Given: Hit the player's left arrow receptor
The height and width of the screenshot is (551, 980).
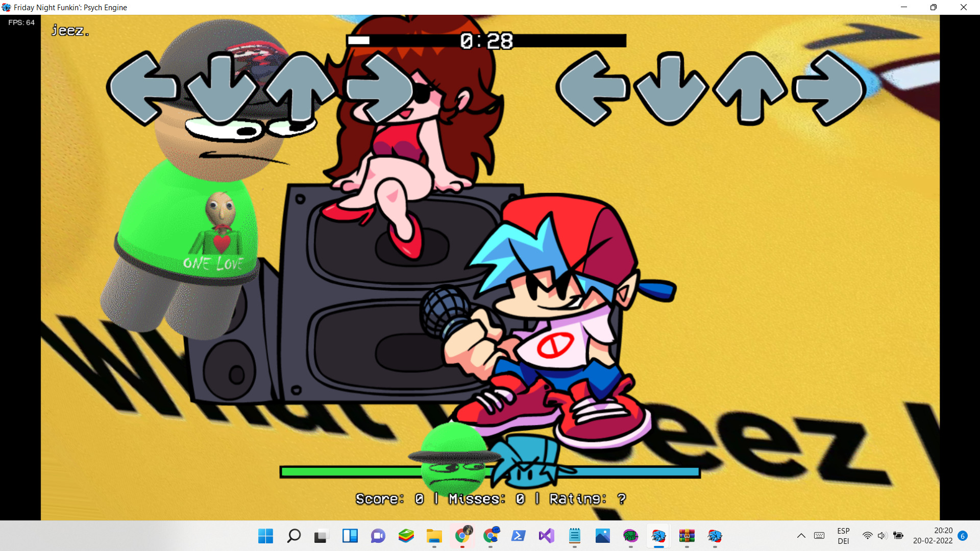Looking at the screenshot, I should point(593,88).
